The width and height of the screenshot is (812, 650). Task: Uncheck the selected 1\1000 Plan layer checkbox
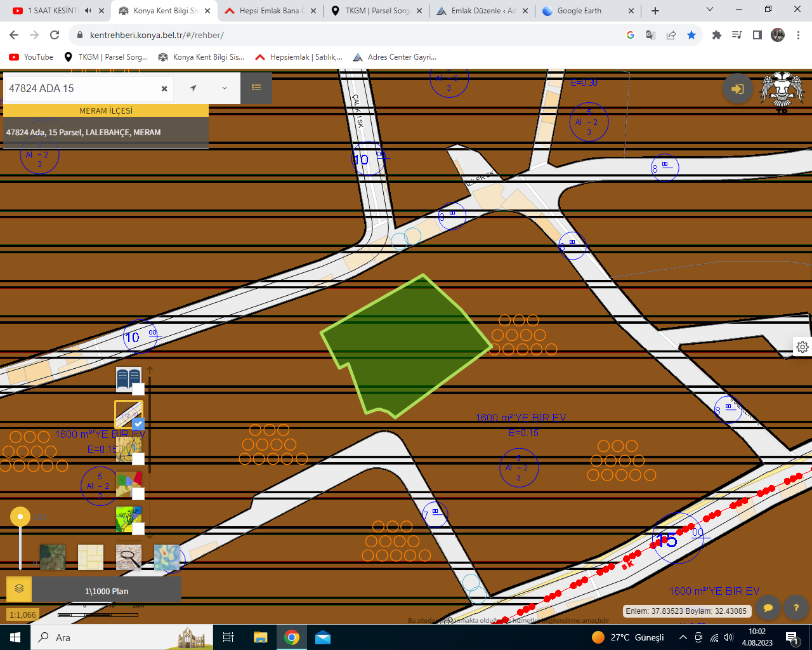click(138, 423)
